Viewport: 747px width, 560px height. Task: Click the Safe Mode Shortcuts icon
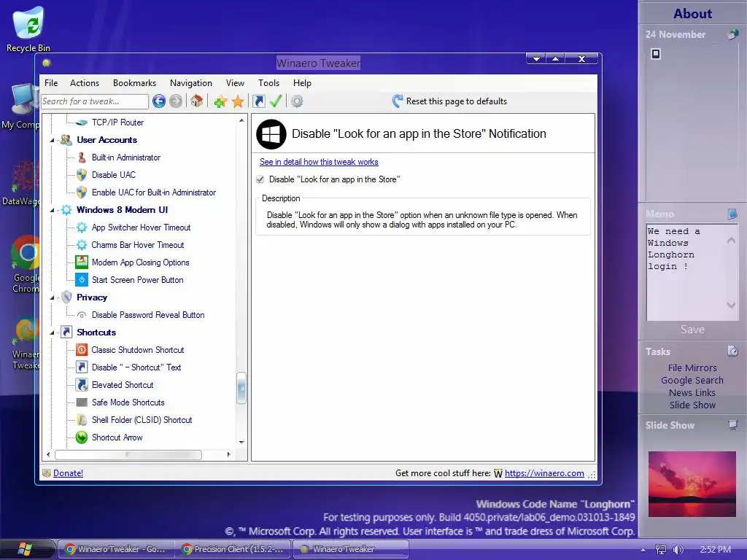(82, 402)
